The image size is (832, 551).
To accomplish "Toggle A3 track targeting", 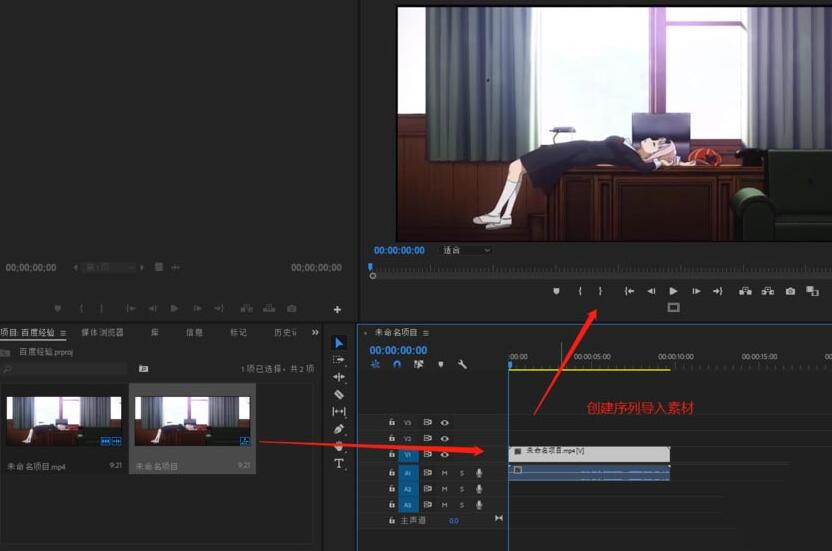I will (x=408, y=504).
